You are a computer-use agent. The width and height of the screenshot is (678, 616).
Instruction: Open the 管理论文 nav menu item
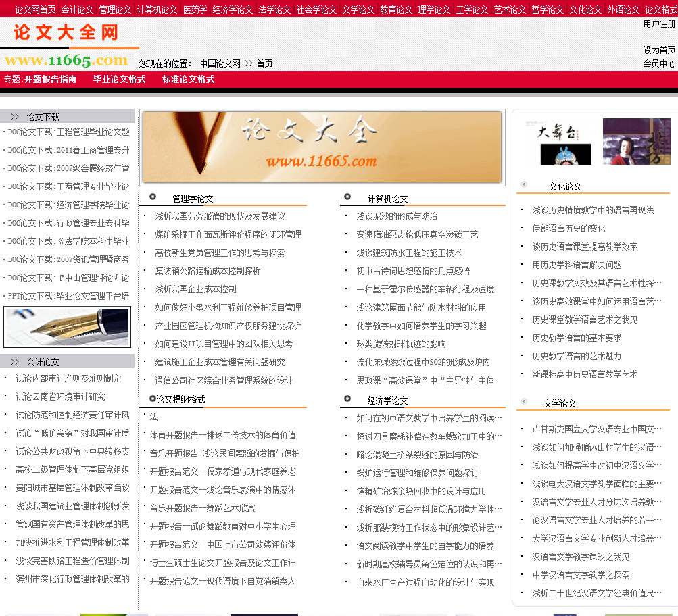tap(115, 9)
